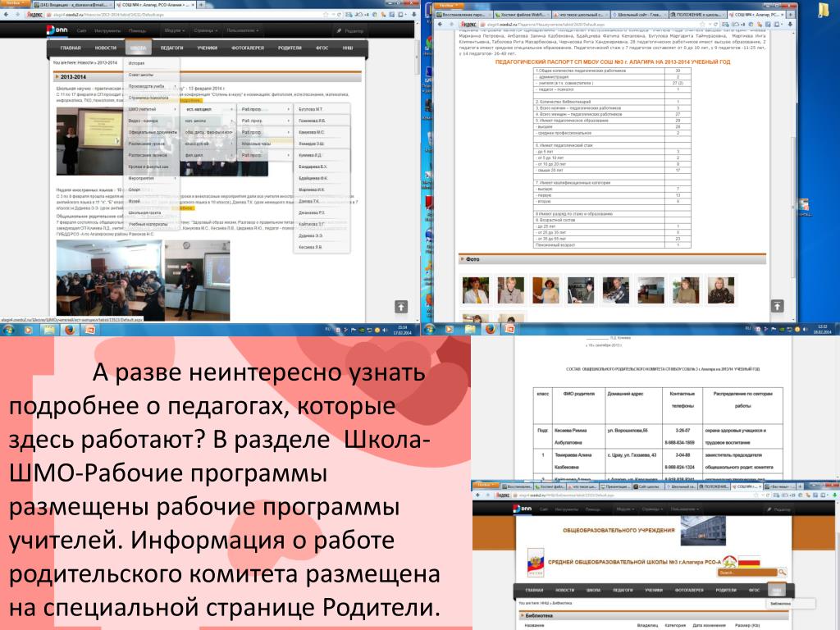840x630 pixels.
Task: Click the search magnifier in the bottom-right site
Action: click(782, 572)
